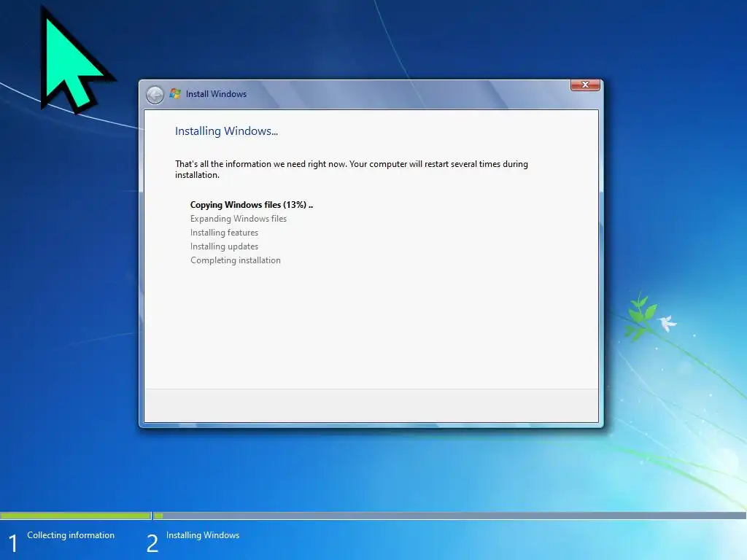Click 'Installing Windows' stage label at bottom
The height and width of the screenshot is (560, 747).
[x=203, y=535]
